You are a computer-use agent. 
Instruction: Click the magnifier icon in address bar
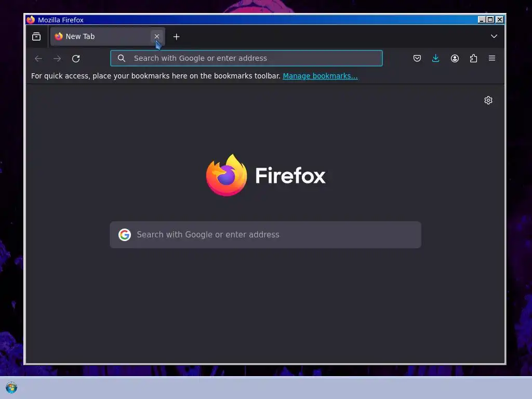122,58
